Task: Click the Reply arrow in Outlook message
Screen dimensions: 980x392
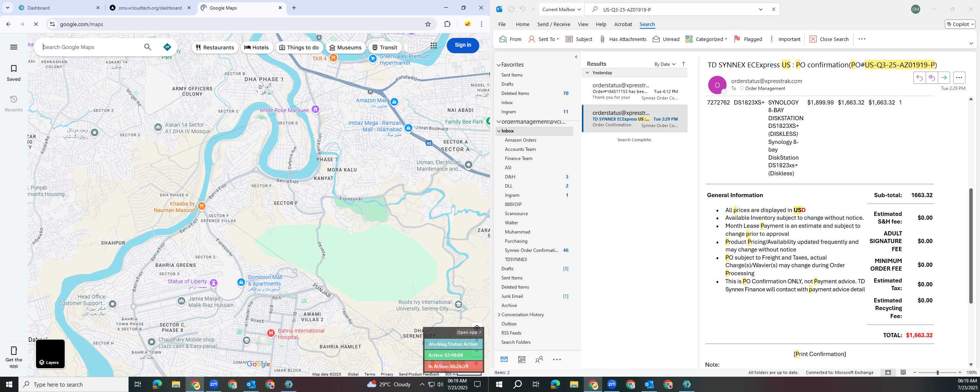Action: tap(920, 78)
